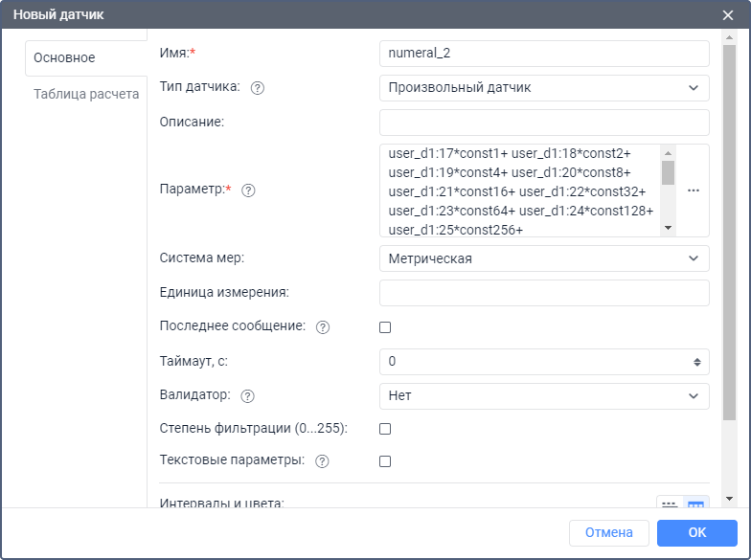Toggle Степень фильтрации checkbox
This screenshot has width=751, height=560.
point(385,429)
